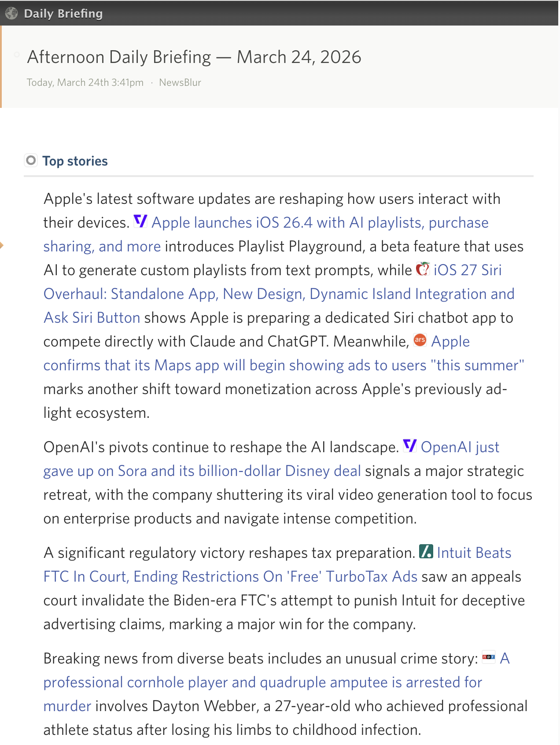Viewport: 560px width, 745px height.
Task: Open the OpenAI gave up on Sora link
Action: point(202,471)
